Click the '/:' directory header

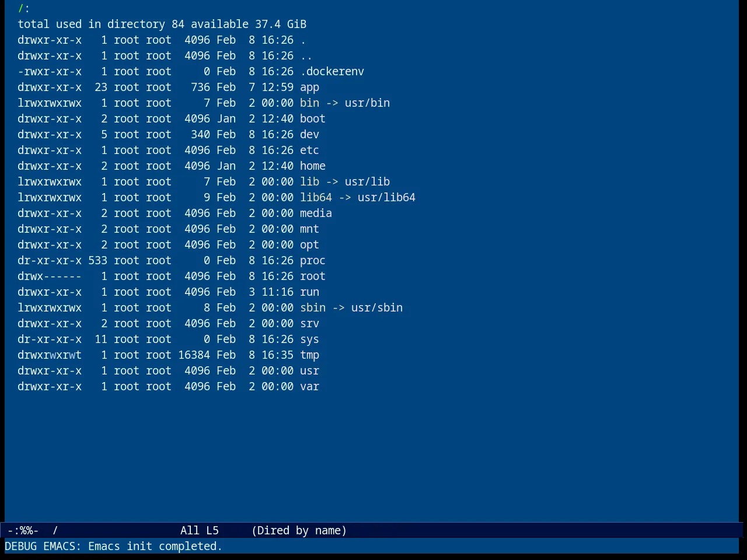(x=24, y=9)
